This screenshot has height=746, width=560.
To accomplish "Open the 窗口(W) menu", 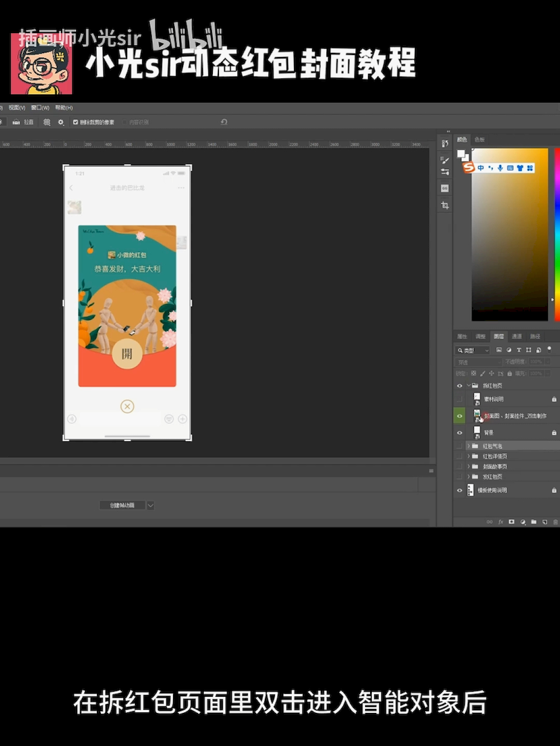I will [x=40, y=108].
